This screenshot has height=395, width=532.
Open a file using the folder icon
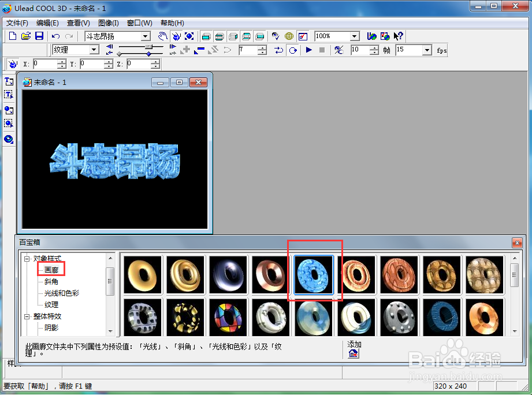[26, 36]
